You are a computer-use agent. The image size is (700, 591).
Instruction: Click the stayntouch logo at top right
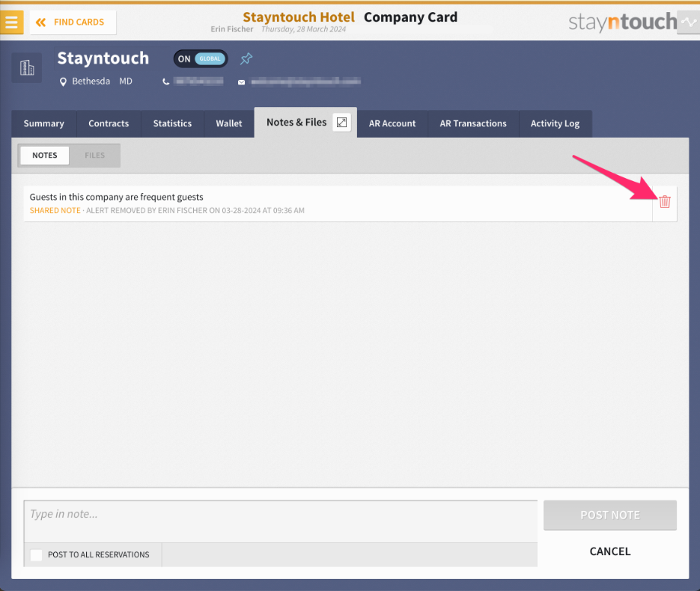point(622,21)
